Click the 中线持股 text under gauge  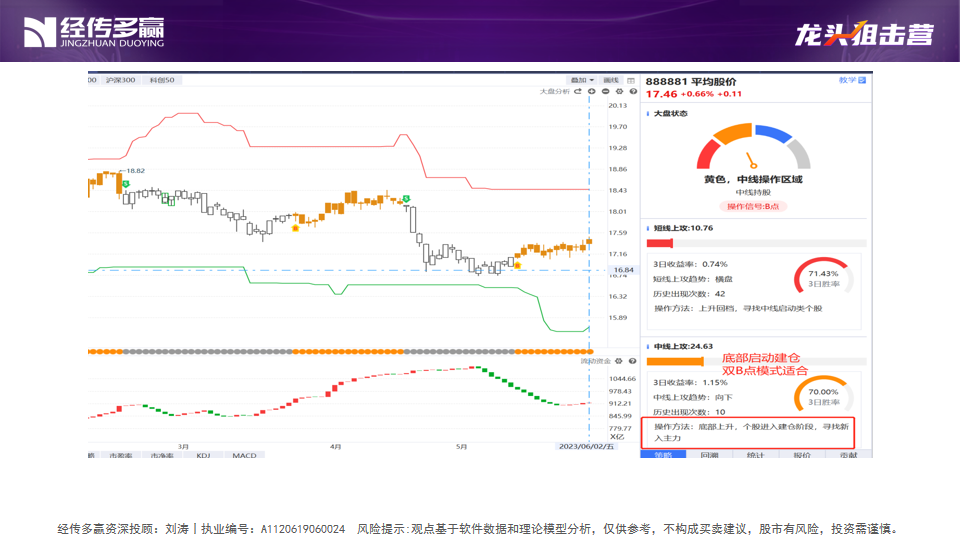click(x=753, y=192)
